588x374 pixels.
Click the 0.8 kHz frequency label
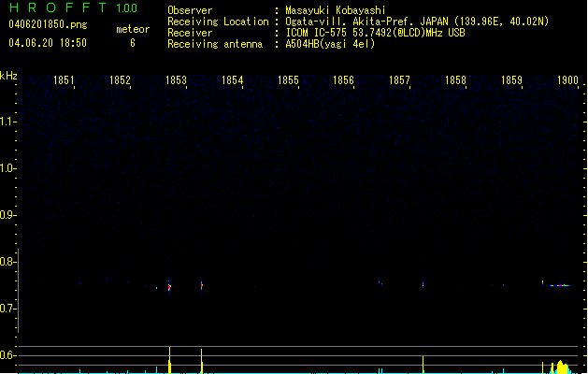click(x=7, y=262)
